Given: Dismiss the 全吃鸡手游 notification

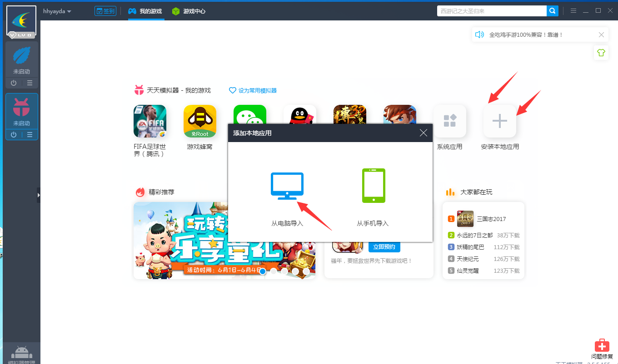Looking at the screenshot, I should (x=601, y=34).
